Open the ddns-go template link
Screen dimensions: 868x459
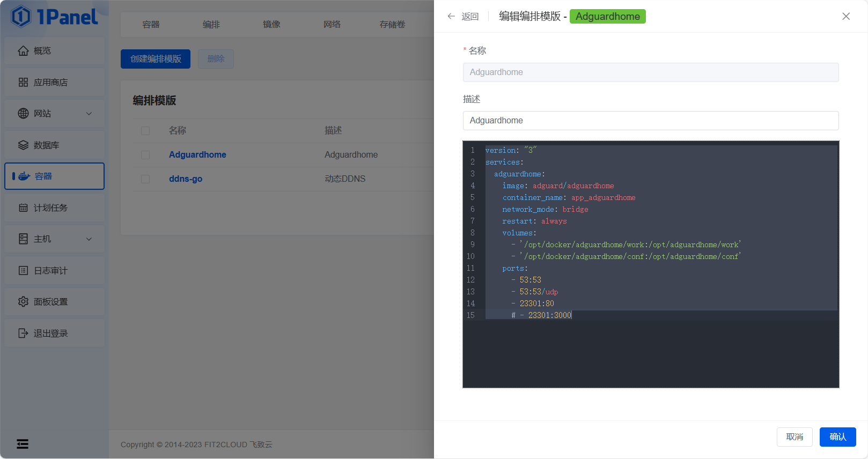pyautogui.click(x=186, y=179)
